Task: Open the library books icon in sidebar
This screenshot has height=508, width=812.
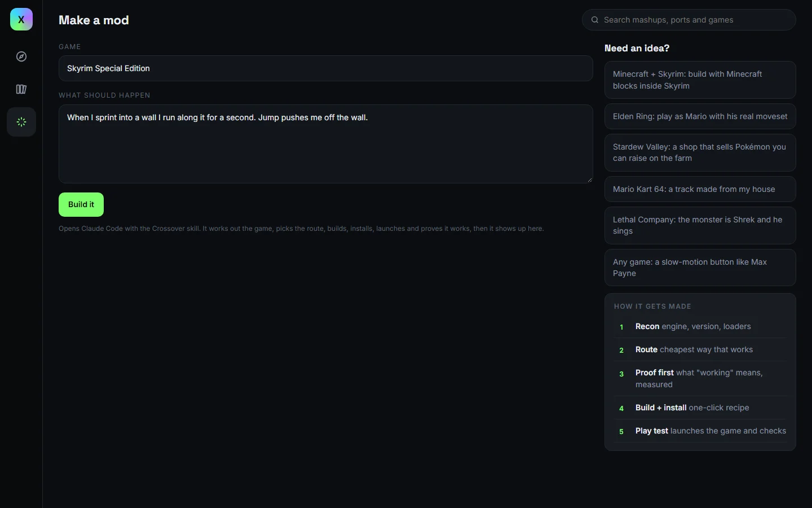Action: [21, 89]
